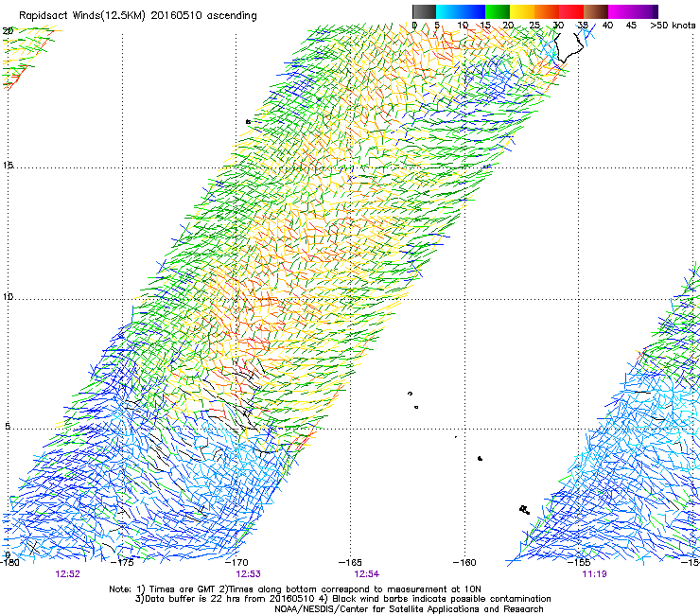Click the 'Times are GMT' note line

[294, 589]
